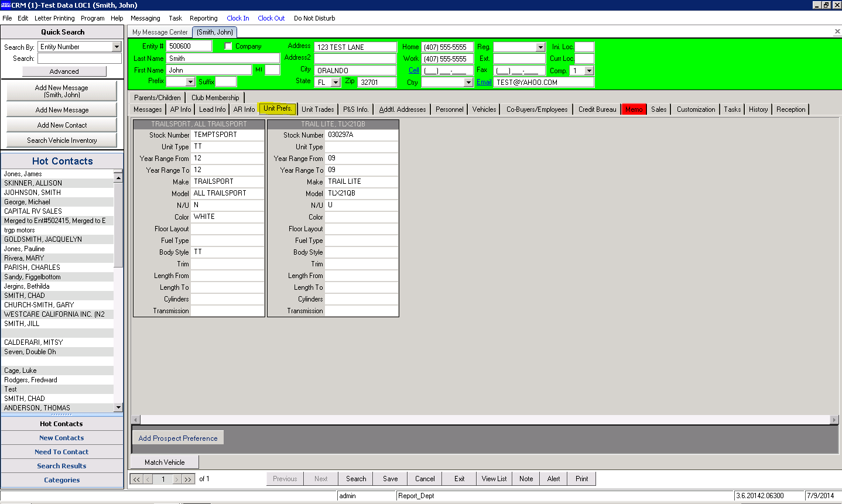Follow the Email link

[484, 82]
